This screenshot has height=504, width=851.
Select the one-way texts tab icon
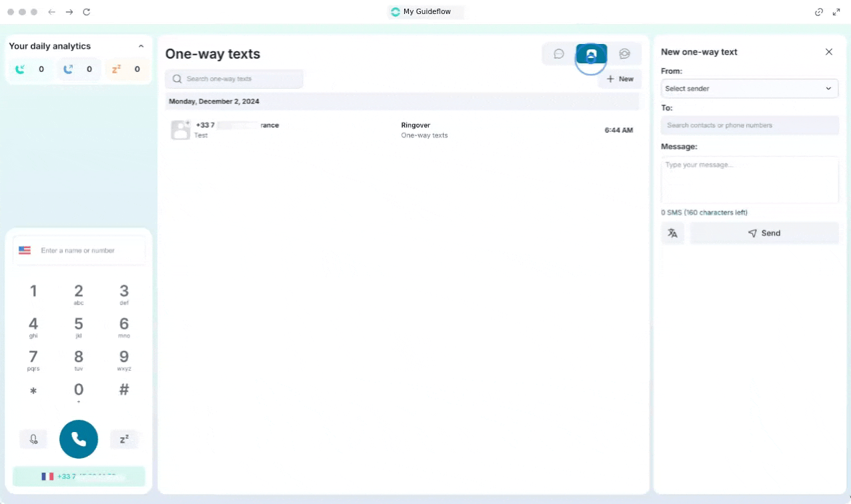click(591, 54)
